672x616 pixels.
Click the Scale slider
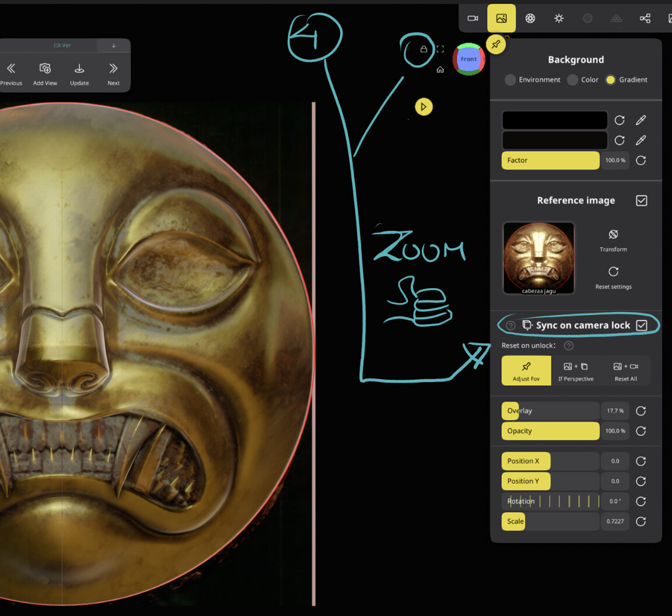pyautogui.click(x=550, y=521)
